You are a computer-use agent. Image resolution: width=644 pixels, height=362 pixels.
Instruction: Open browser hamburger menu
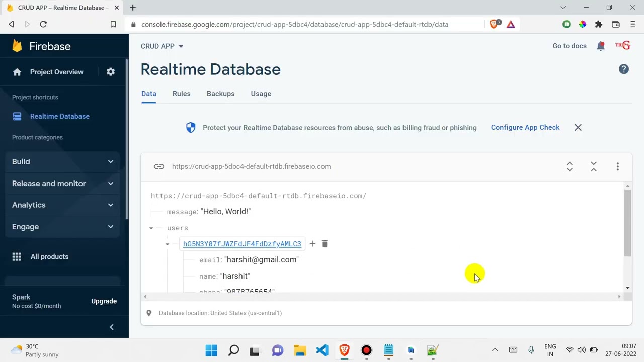633,24
